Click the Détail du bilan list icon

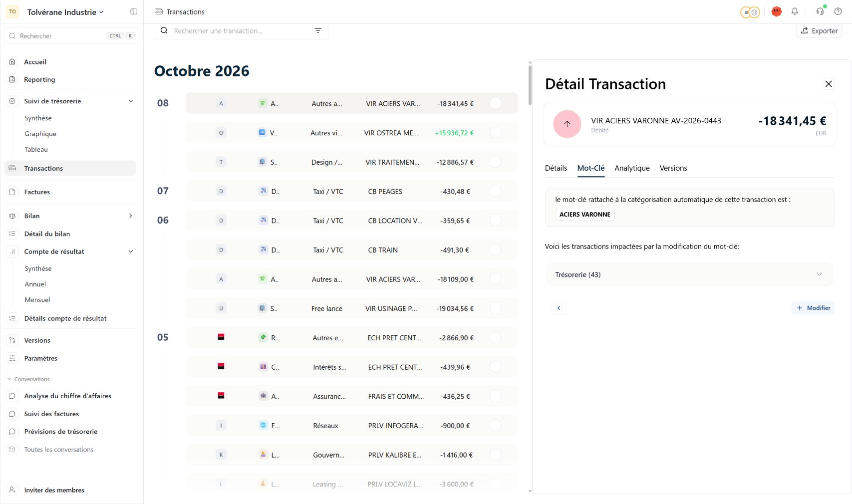coord(12,234)
